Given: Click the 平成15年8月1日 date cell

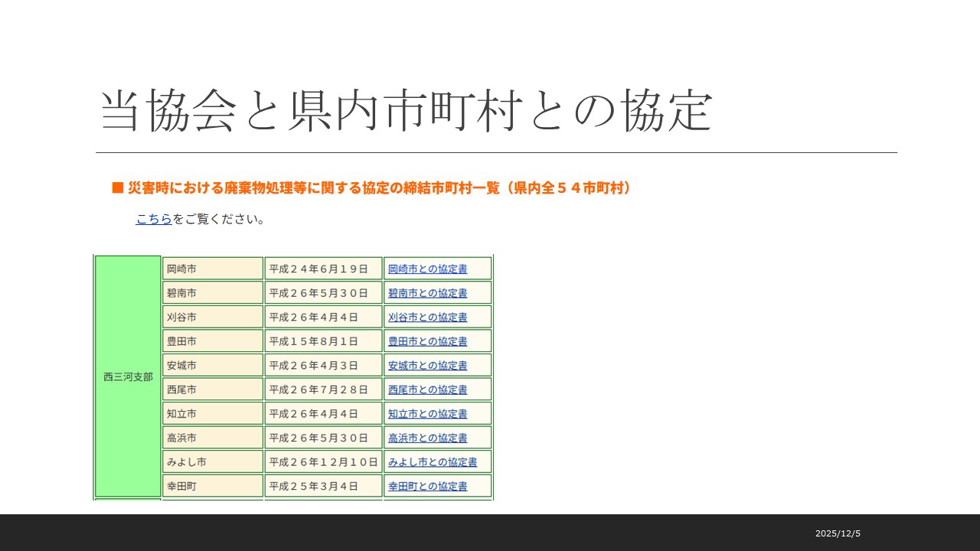Looking at the screenshot, I should tap(322, 341).
